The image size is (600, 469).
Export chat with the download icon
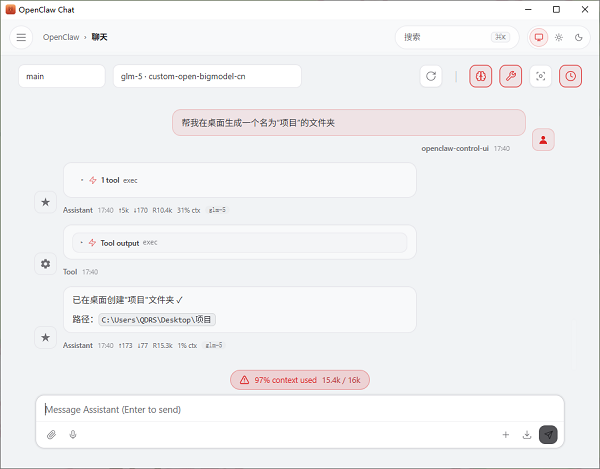[527, 435]
